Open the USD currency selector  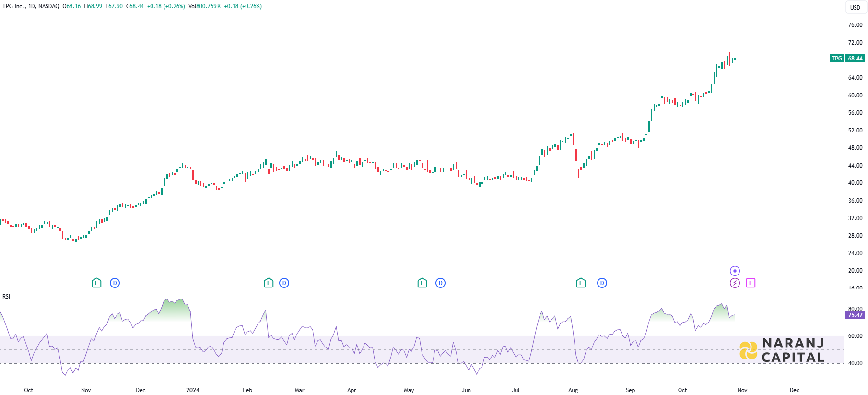855,7
